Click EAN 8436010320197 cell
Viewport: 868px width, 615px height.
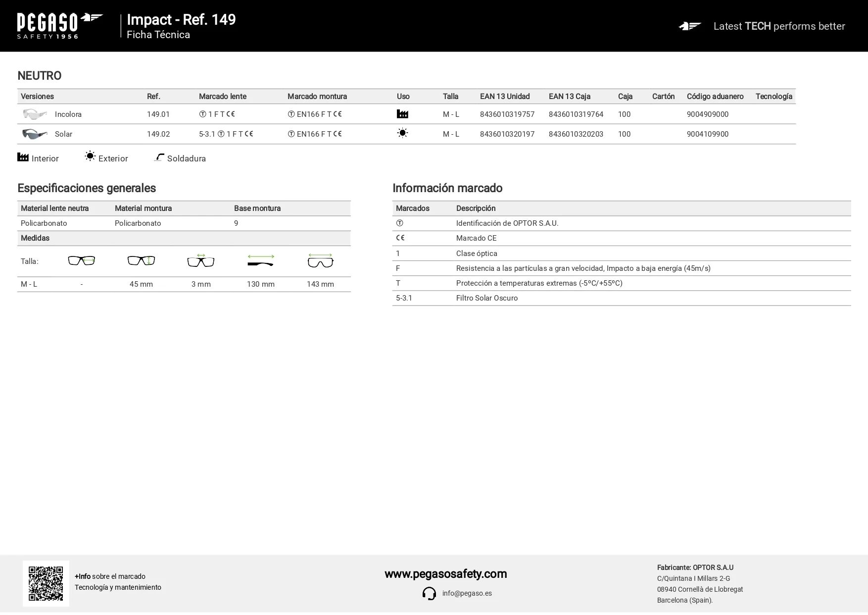[x=507, y=134]
